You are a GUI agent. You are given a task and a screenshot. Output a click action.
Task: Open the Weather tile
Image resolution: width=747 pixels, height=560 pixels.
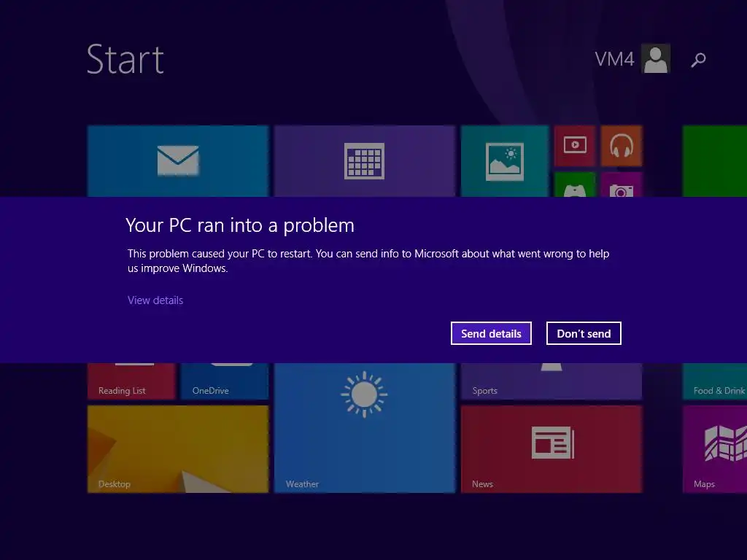[365, 427]
